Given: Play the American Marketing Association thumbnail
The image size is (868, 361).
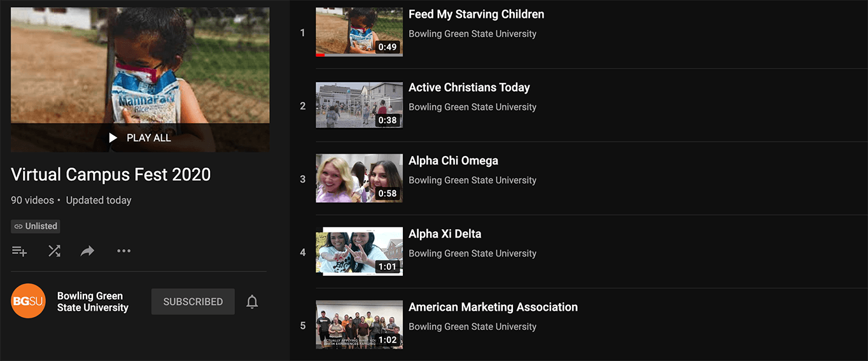Looking at the screenshot, I should pyautogui.click(x=359, y=325).
